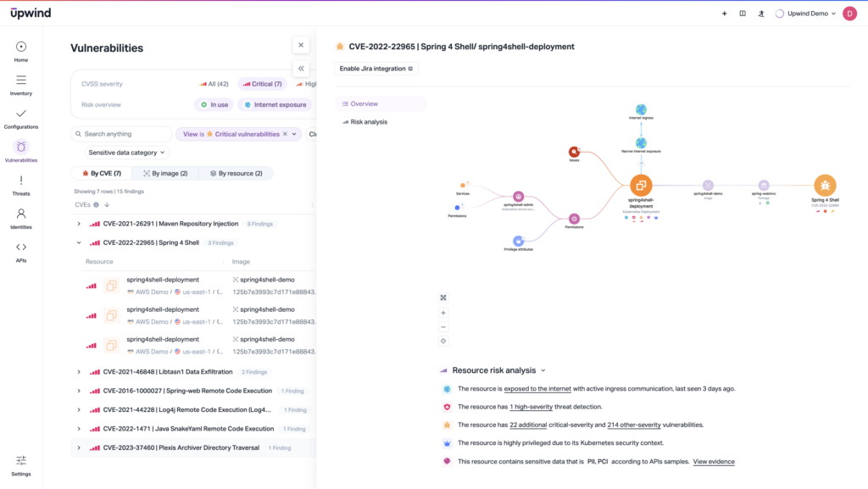
Task: Click the Upwind logo
Action: [x=31, y=13]
